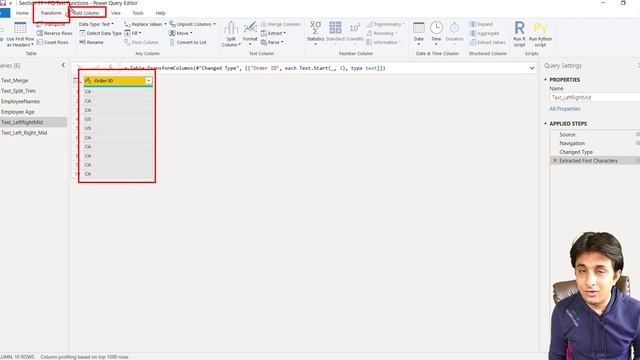Open the Help ribbon tab
The width and height of the screenshot is (640, 360).
pos(160,13)
